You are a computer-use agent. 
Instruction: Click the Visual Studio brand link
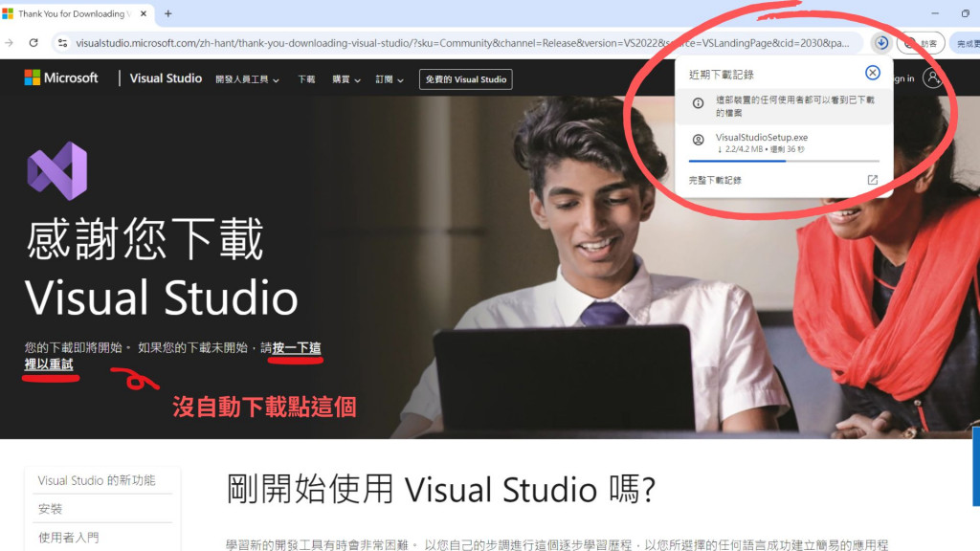(x=166, y=78)
